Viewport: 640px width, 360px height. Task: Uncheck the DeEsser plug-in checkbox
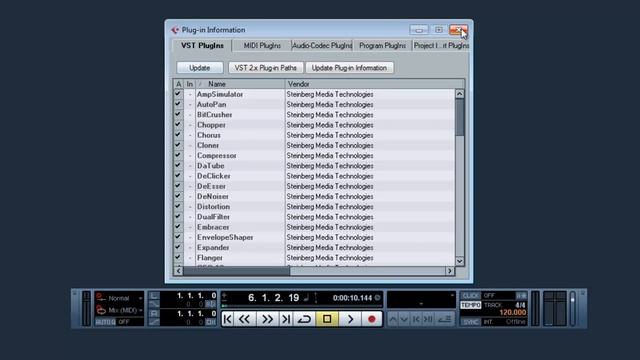[x=178, y=186]
